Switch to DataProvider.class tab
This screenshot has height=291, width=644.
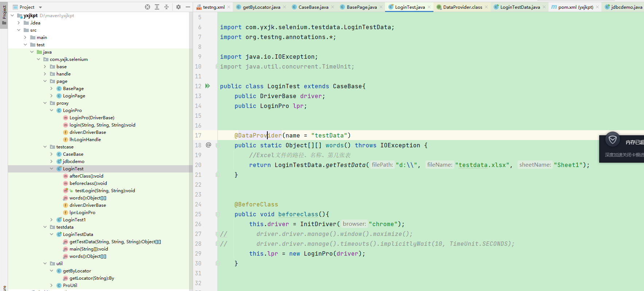point(462,7)
